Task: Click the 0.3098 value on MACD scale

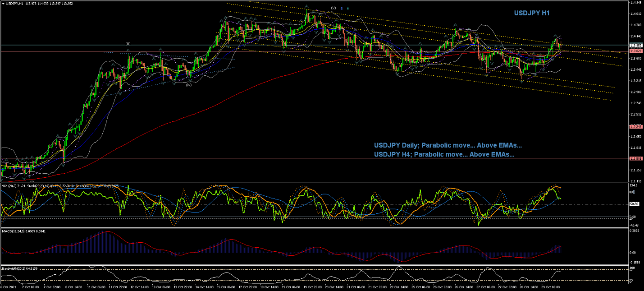Action: 635,231
